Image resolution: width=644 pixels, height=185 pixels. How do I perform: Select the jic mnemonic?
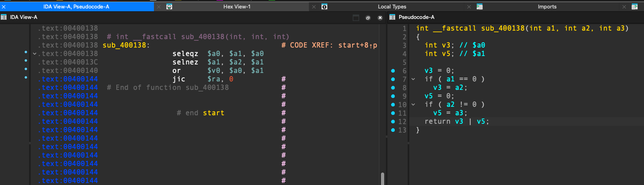click(x=179, y=79)
